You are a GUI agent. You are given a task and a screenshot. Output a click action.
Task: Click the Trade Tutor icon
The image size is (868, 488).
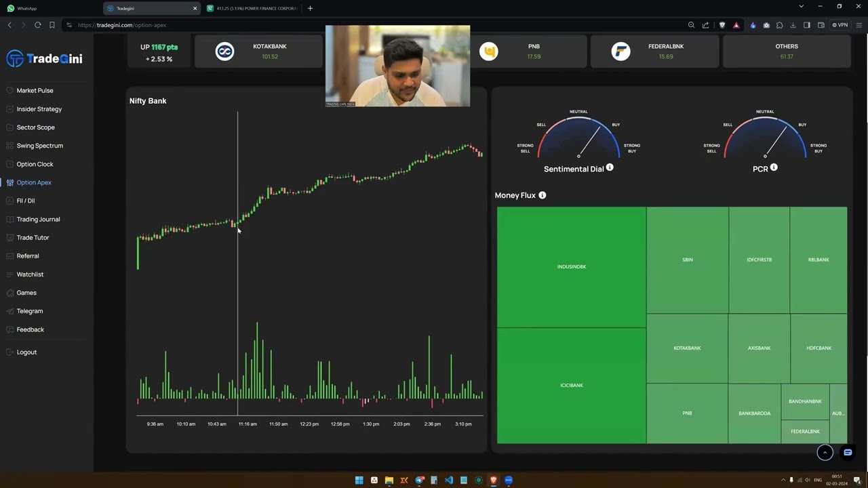[9, 237]
